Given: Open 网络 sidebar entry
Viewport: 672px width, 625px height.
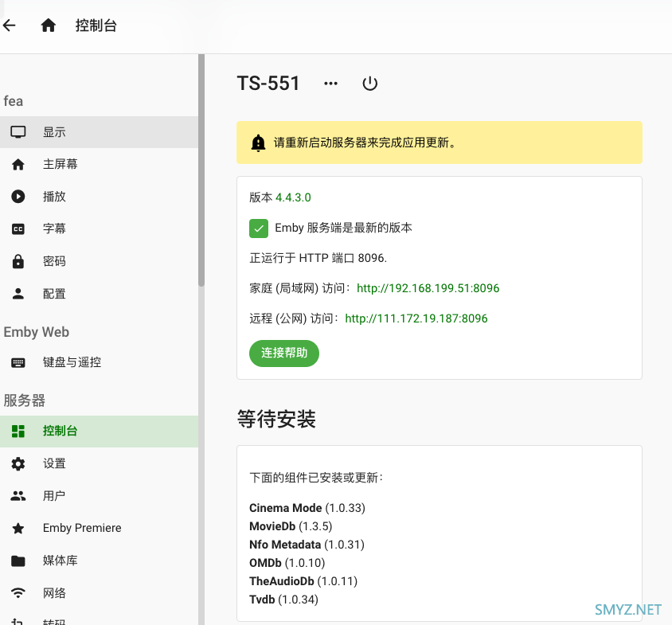Looking at the screenshot, I should click(x=99, y=593).
